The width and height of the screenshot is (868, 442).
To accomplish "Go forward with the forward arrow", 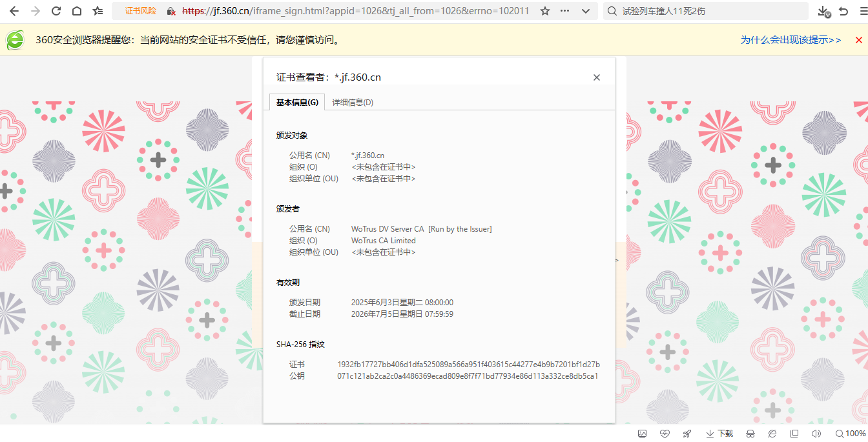I will [x=36, y=11].
